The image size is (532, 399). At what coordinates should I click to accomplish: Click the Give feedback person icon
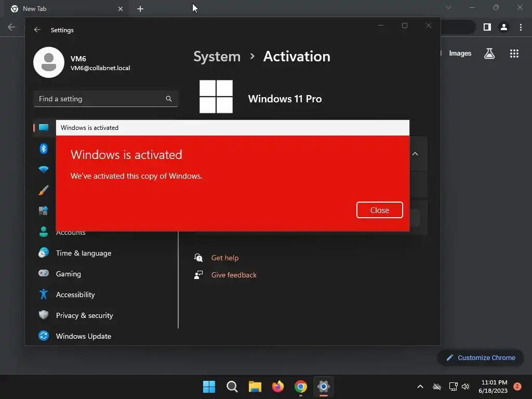(x=198, y=275)
